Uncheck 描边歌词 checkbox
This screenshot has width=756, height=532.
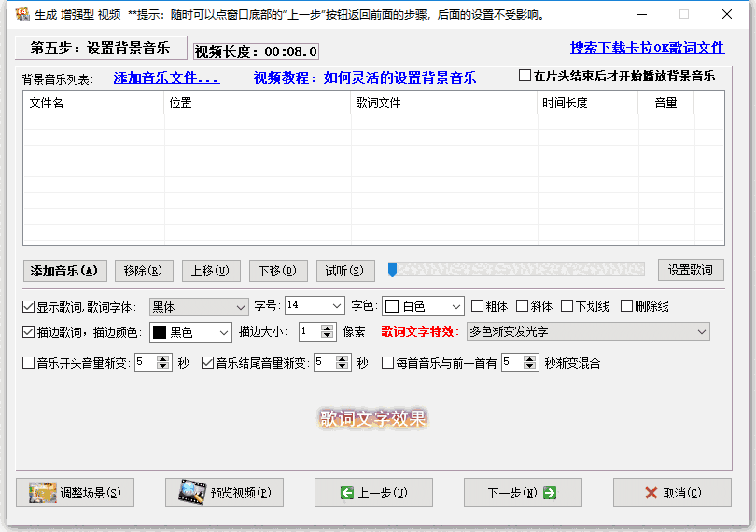coord(28,332)
